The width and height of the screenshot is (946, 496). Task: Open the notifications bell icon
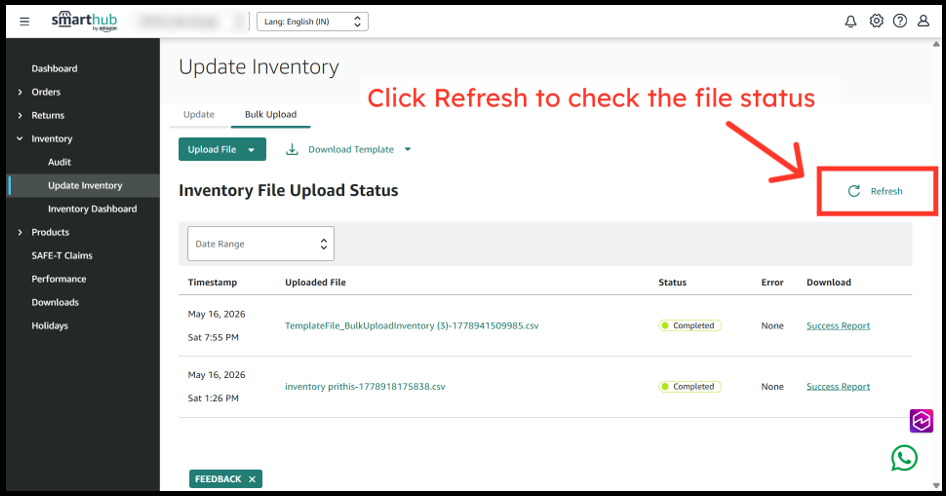click(851, 22)
